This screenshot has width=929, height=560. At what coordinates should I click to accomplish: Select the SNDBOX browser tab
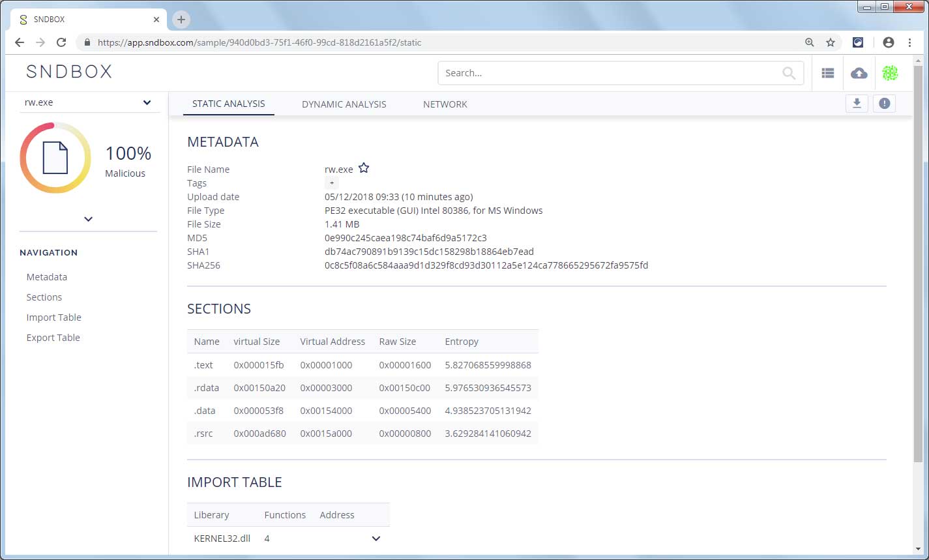88,20
